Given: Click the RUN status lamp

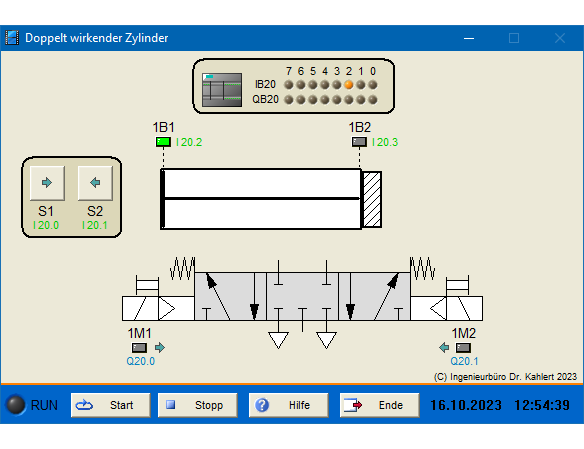Looking at the screenshot, I should 16,405.
